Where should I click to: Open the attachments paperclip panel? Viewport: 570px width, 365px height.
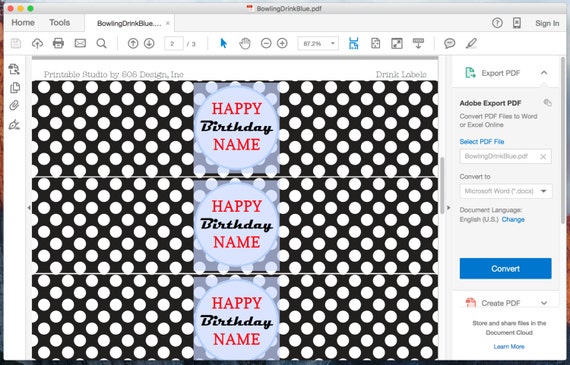point(14,106)
